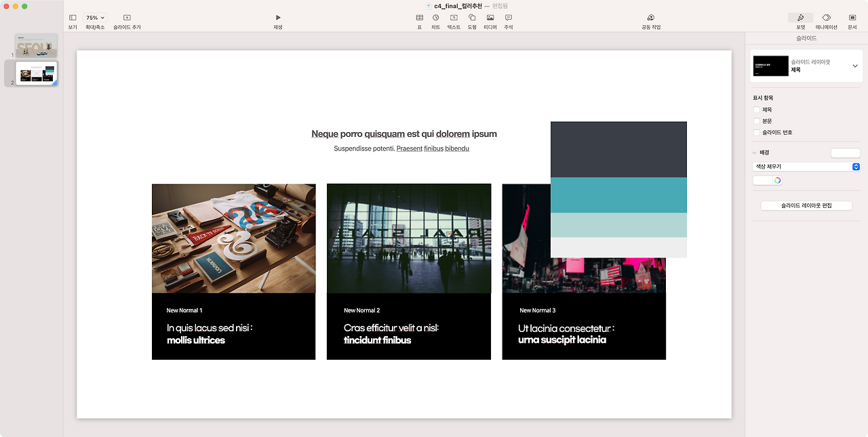Start slideshow with 재생 play button

tap(278, 18)
